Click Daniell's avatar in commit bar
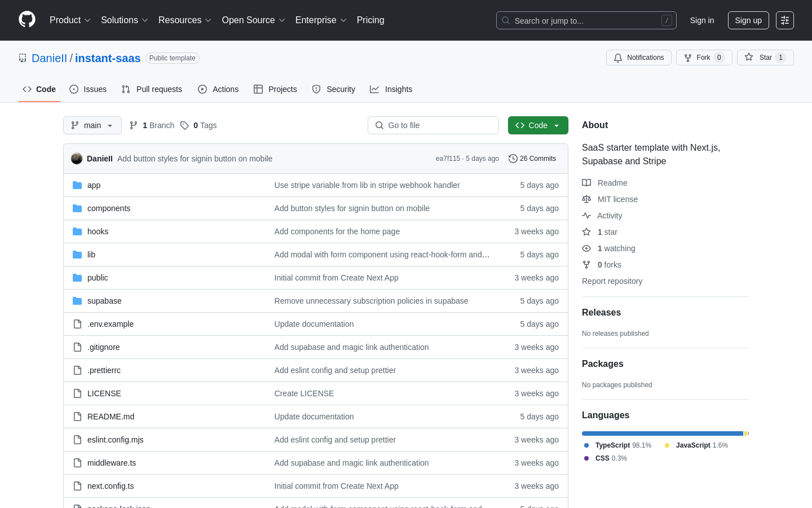The height and width of the screenshot is (508, 812). click(x=77, y=159)
